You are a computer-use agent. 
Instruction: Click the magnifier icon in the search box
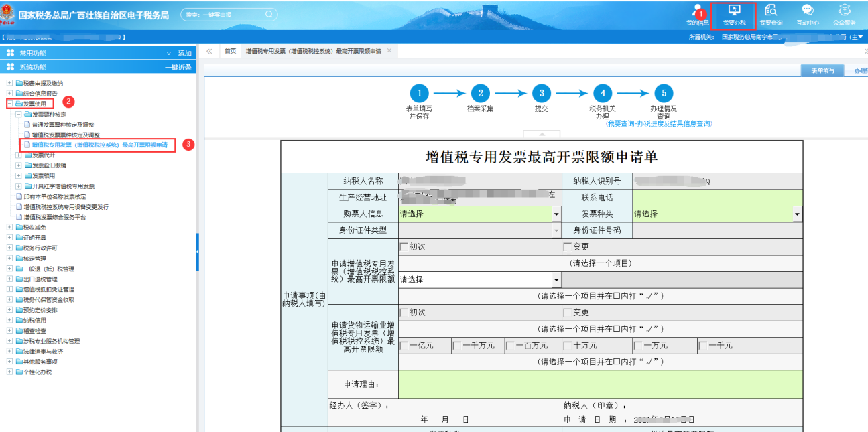pos(269,14)
